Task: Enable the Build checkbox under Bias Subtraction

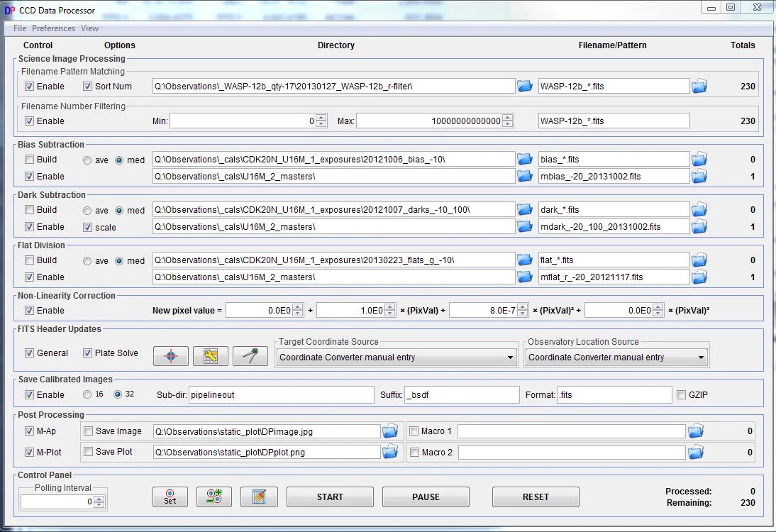Action: 29,160
